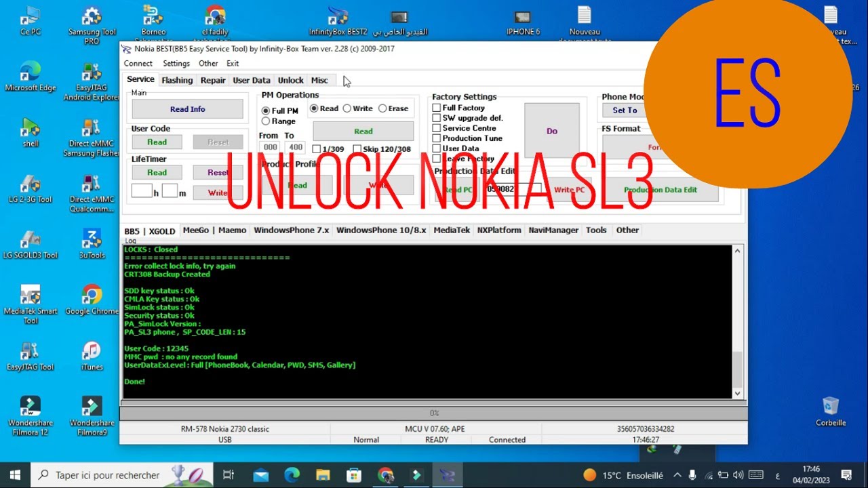The width and height of the screenshot is (868, 488).
Task: Open the Connect menu
Action: click(138, 64)
